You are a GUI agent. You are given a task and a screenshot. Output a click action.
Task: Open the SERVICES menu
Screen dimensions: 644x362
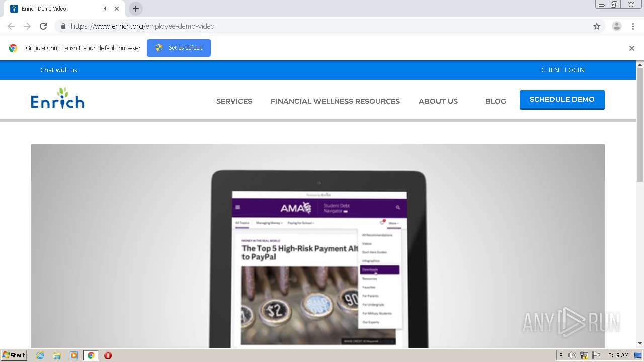[234, 101]
